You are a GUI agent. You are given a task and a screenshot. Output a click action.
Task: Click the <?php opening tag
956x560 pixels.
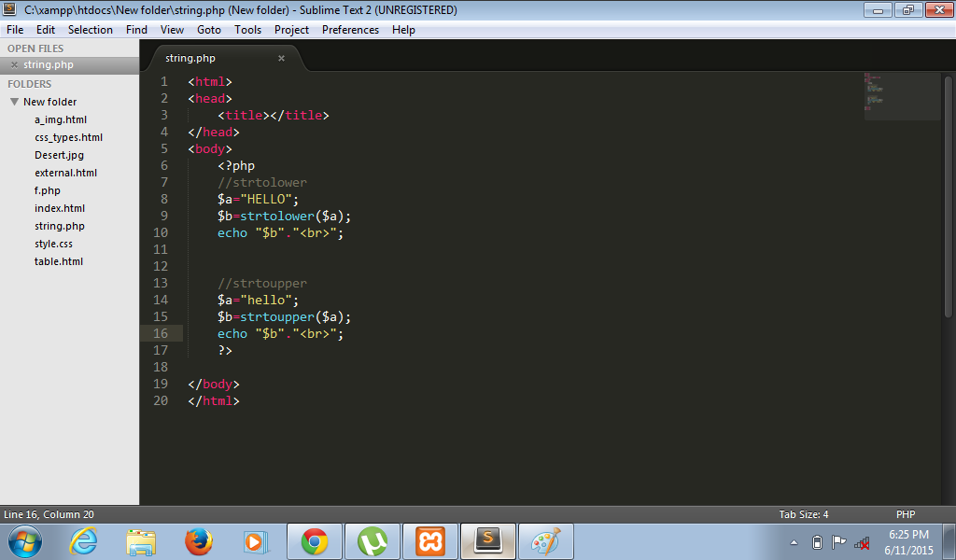tap(236, 166)
